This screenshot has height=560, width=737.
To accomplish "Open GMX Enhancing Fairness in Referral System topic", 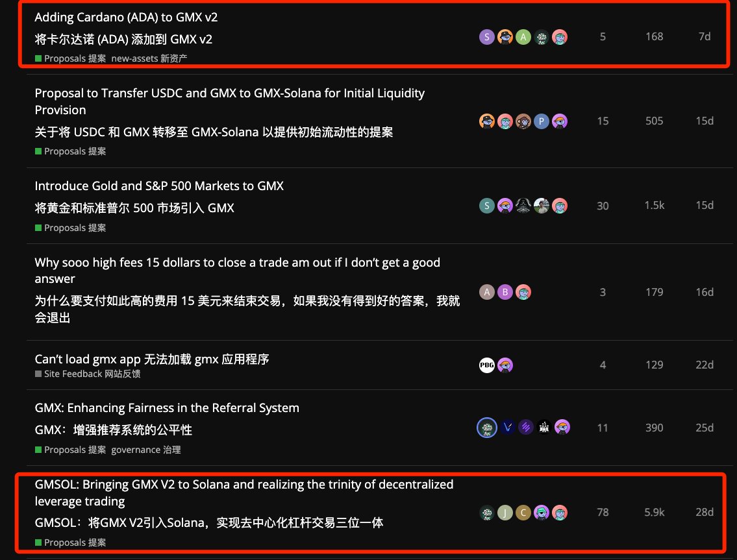I will (x=167, y=408).
